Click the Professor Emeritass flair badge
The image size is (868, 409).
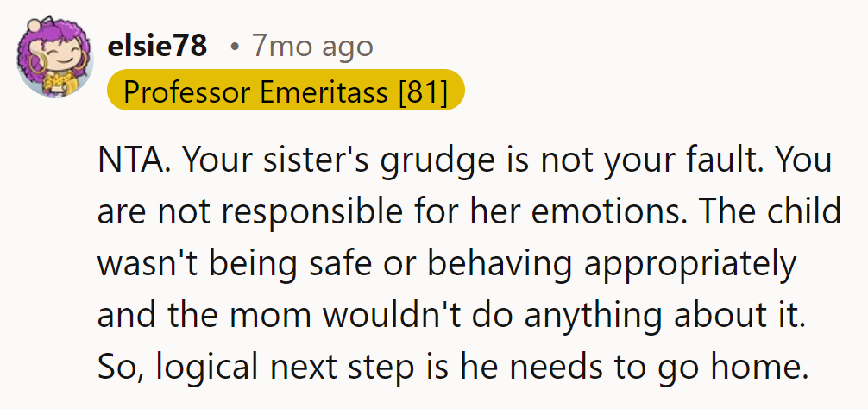point(286,91)
